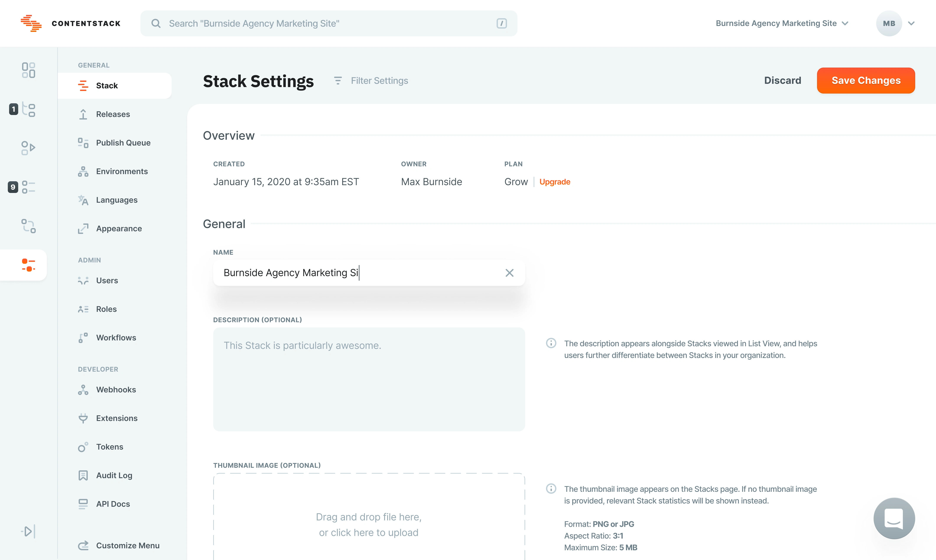Image resolution: width=936 pixels, height=560 pixels.
Task: Click the description info icon
Action: pos(551,343)
